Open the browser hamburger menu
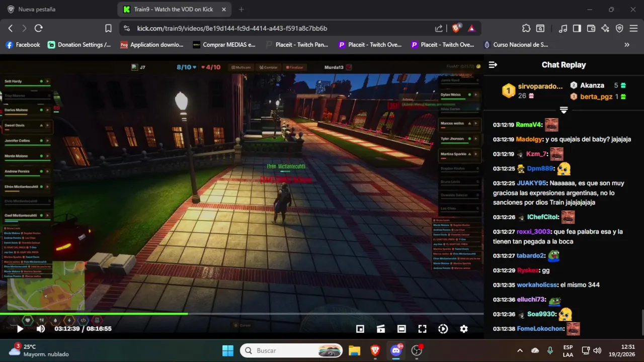The width and height of the screenshot is (644, 362). [x=633, y=29]
